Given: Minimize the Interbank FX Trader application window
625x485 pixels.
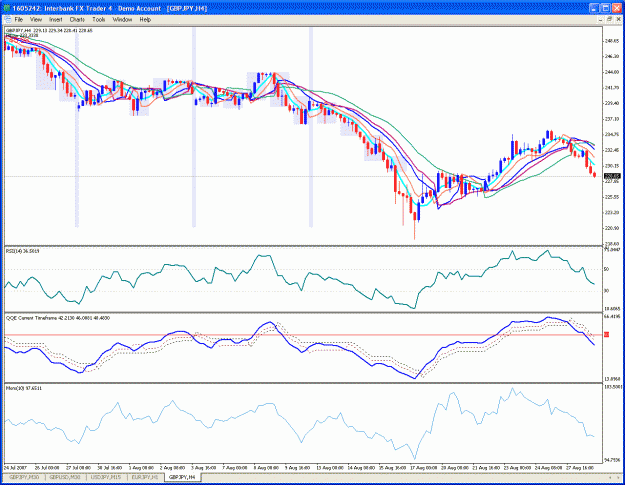Looking at the screenshot, I should pyautogui.click(x=594, y=8).
